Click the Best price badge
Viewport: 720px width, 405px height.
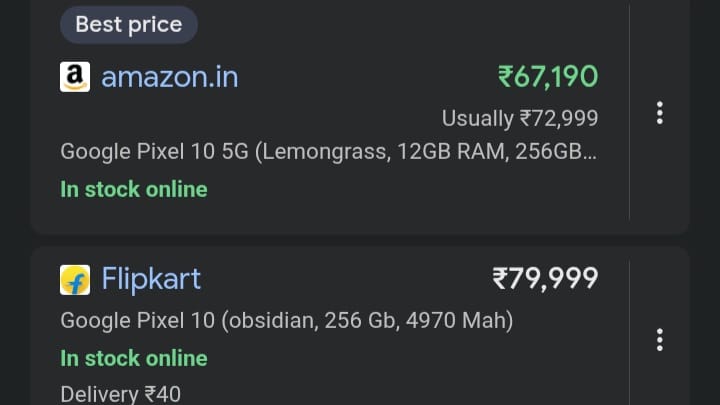point(129,25)
